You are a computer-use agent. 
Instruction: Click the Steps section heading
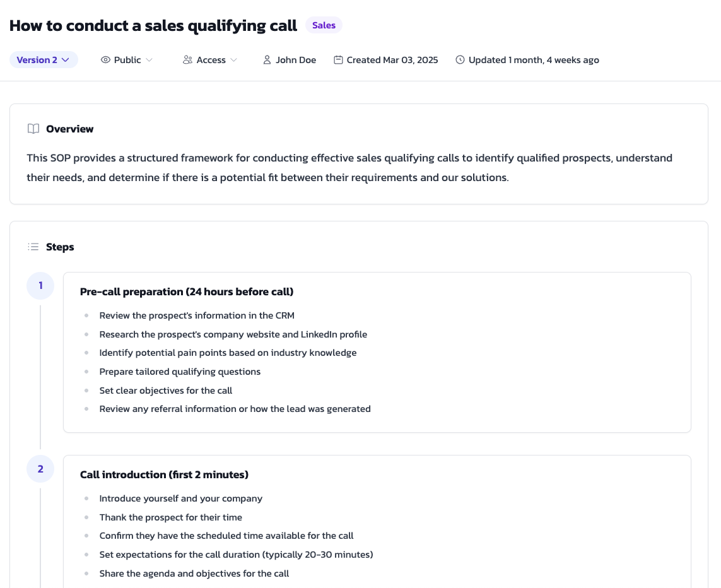[60, 247]
